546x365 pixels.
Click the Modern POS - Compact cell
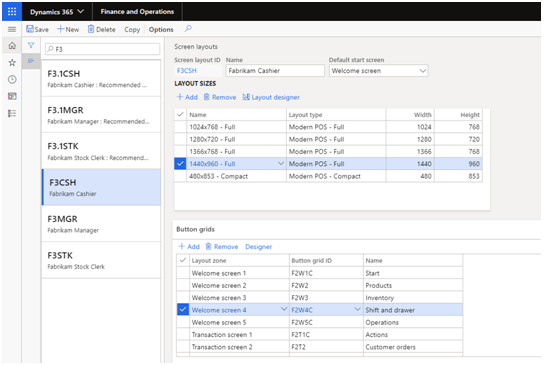pos(336,176)
